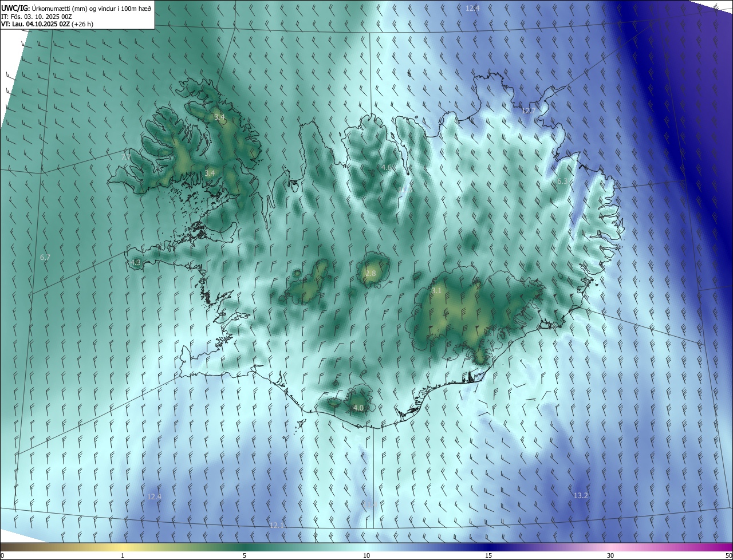This screenshot has height=560, width=733.
Task: Click the 12.7 value label
Action: (x=529, y=111)
